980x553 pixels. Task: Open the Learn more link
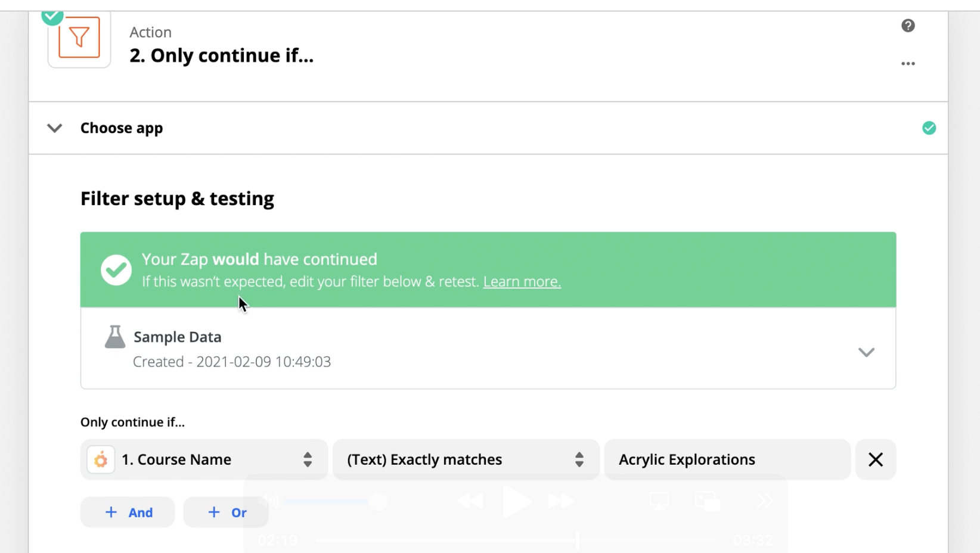[x=522, y=281]
